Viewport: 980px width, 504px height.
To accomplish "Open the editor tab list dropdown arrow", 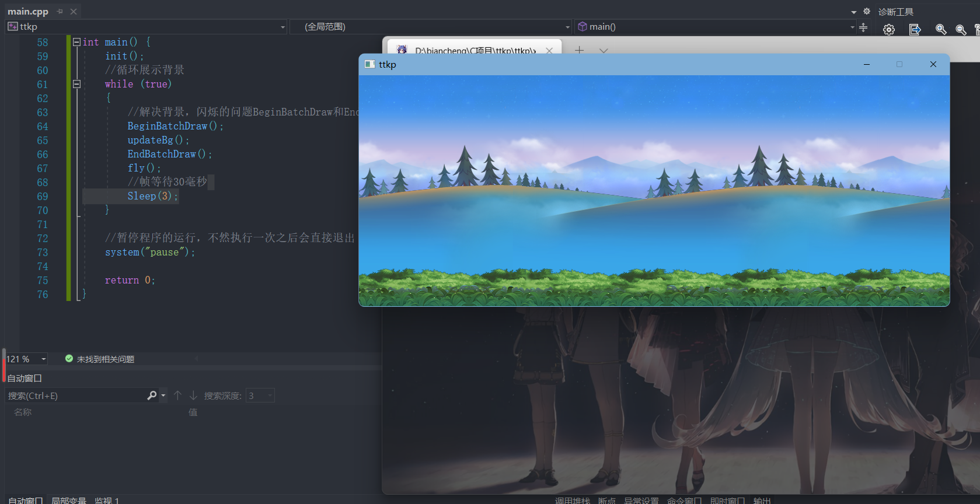I will 854,12.
